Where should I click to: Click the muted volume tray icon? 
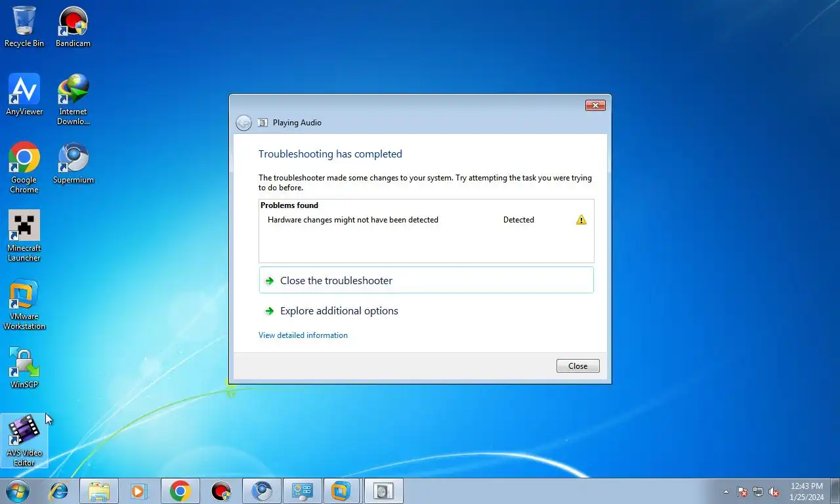[x=774, y=492]
